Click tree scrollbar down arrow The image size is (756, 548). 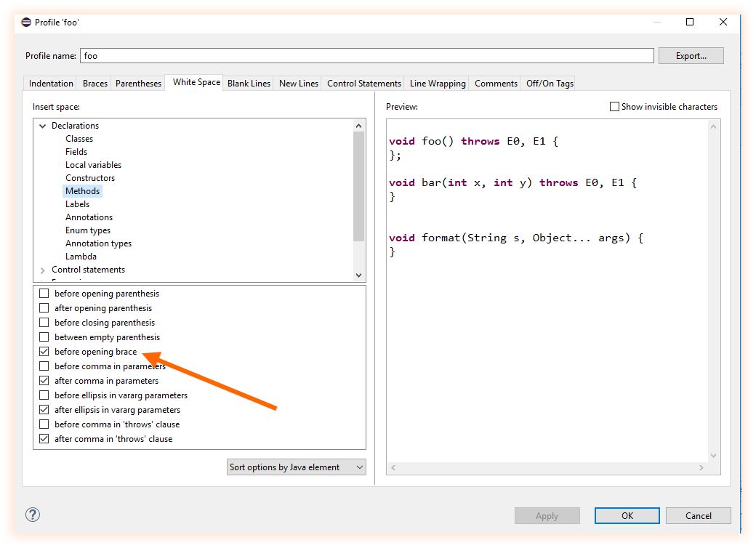pyautogui.click(x=358, y=275)
